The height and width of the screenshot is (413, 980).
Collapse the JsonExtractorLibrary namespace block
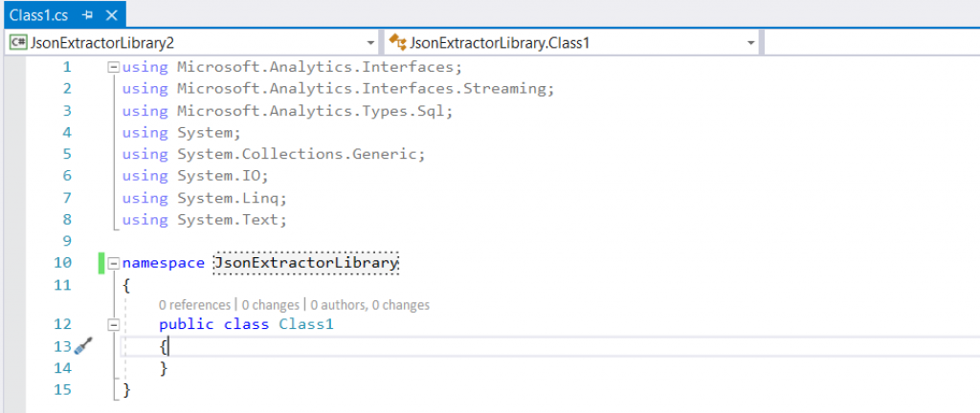coord(114,263)
